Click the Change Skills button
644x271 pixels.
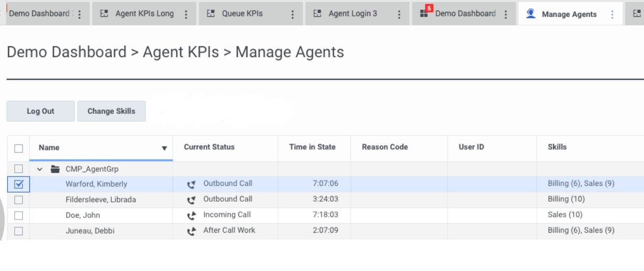pyautogui.click(x=111, y=111)
